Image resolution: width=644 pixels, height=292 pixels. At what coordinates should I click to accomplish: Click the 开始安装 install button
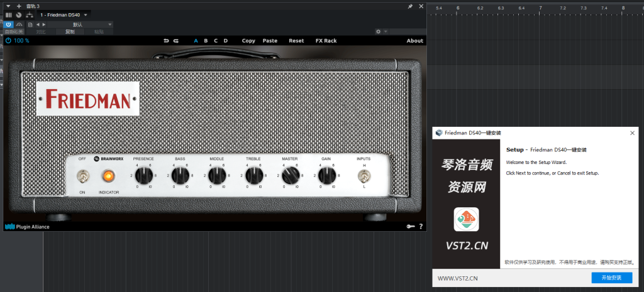pyautogui.click(x=611, y=278)
